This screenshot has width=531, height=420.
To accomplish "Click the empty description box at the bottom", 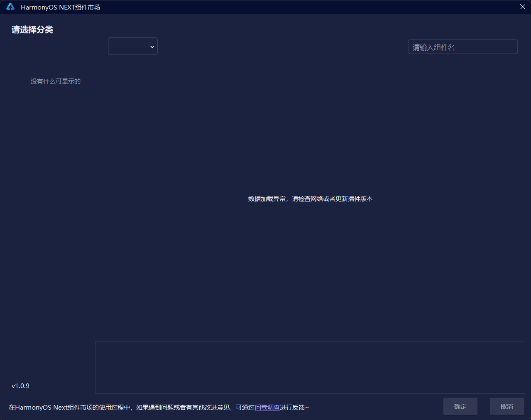I will [310, 368].
